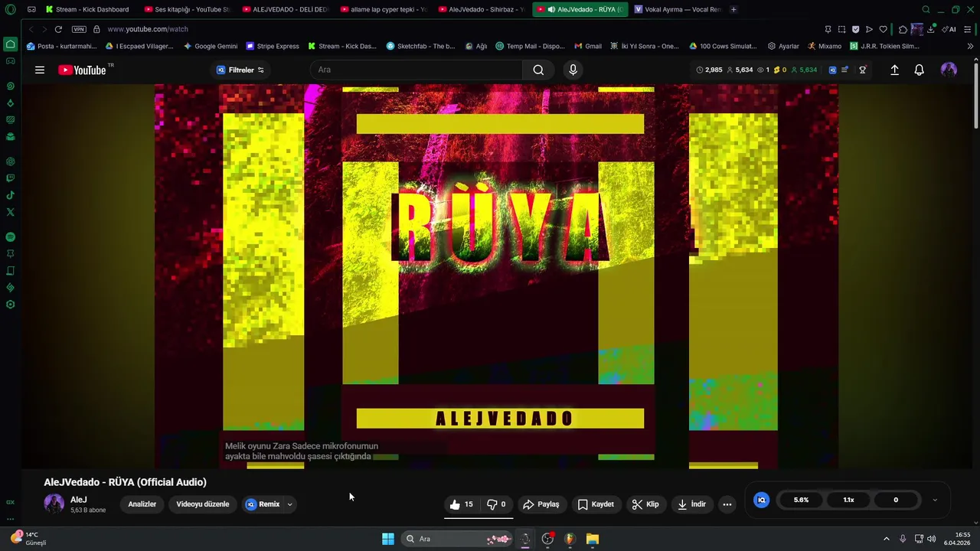Open the Gmail bookmark
The width and height of the screenshot is (980, 551).
pyautogui.click(x=588, y=46)
